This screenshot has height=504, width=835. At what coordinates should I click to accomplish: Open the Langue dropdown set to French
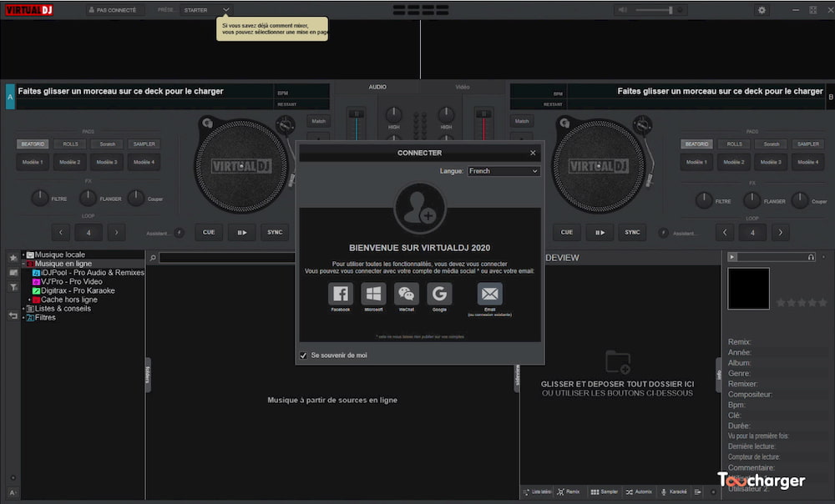(504, 170)
